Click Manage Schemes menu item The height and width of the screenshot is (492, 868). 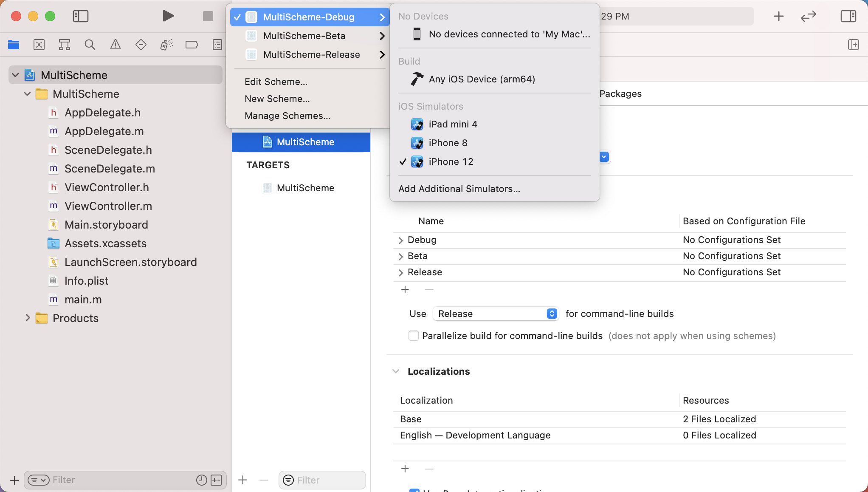(x=287, y=116)
